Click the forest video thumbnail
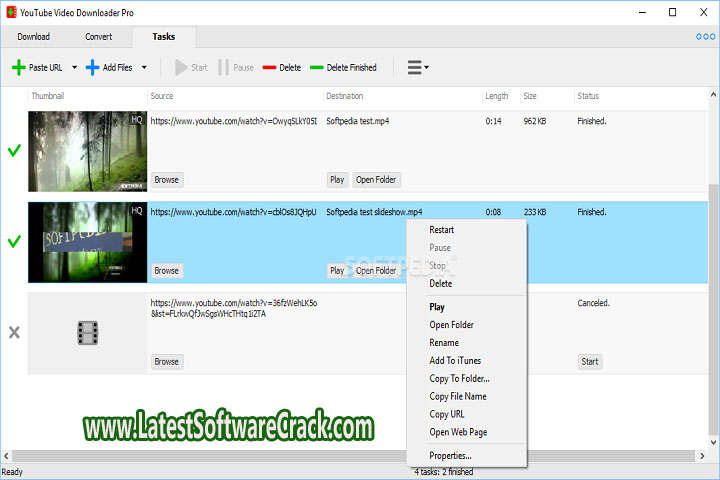720x480 pixels. tap(87, 151)
